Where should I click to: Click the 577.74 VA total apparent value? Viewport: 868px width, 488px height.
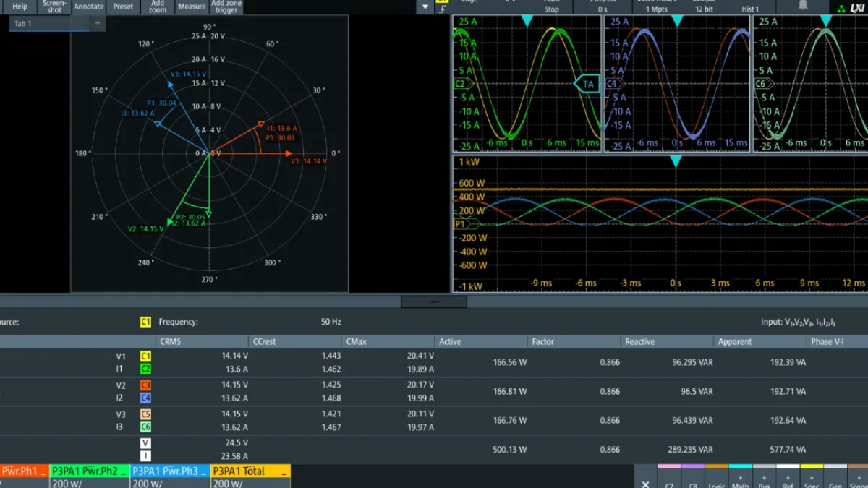point(788,449)
